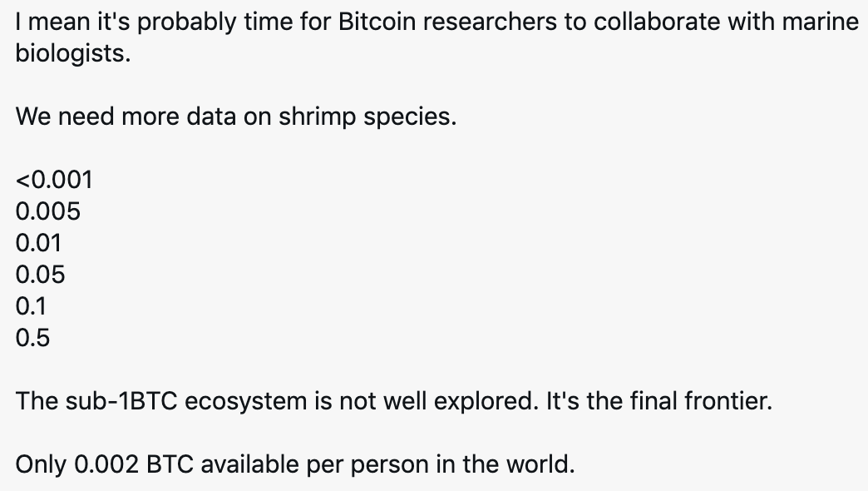Click the word "person" in last sentence
868x491 pixels.
tap(389, 464)
